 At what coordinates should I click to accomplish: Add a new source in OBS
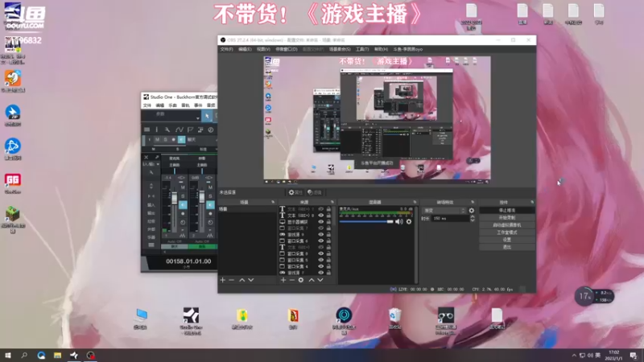point(283,280)
